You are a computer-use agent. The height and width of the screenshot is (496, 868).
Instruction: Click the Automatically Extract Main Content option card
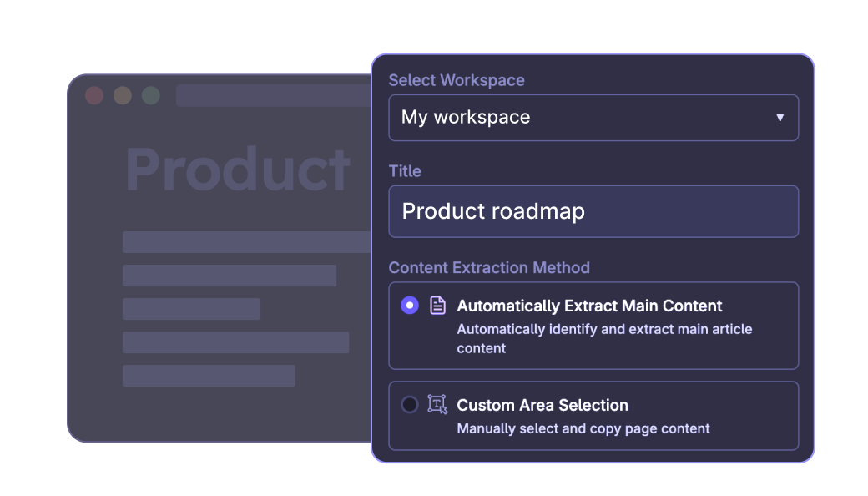point(593,326)
